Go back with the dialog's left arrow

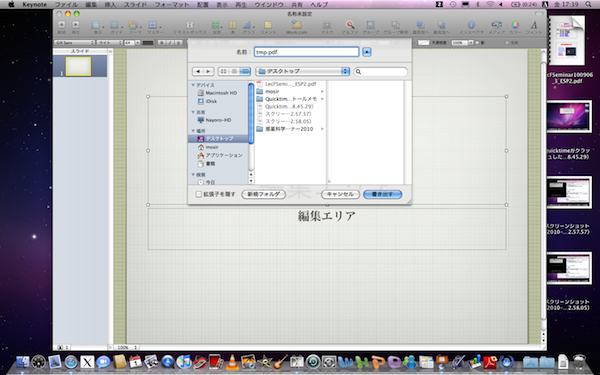pos(198,71)
